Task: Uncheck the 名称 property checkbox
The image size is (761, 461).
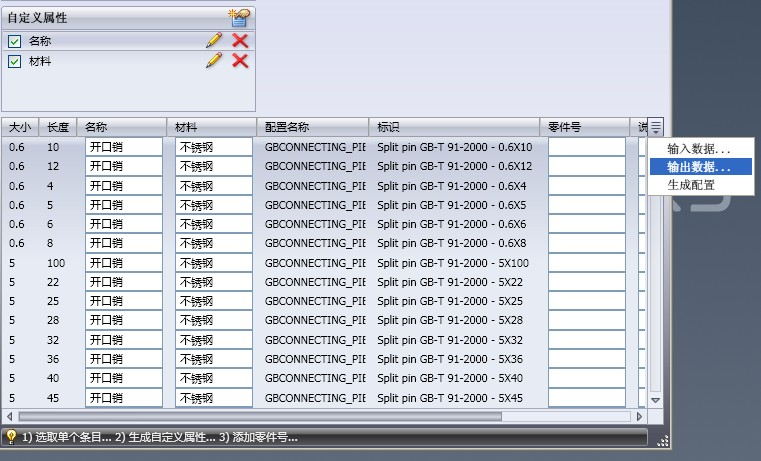Action: [x=14, y=41]
